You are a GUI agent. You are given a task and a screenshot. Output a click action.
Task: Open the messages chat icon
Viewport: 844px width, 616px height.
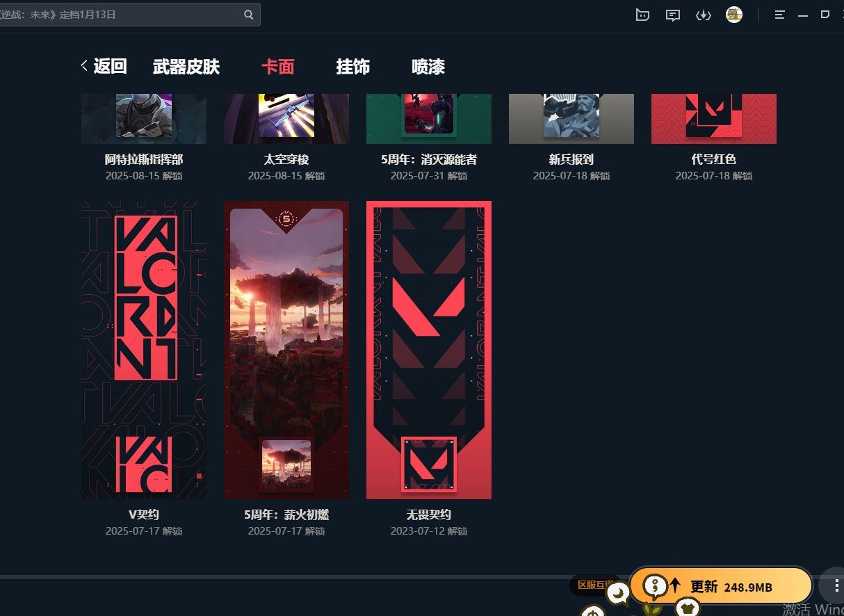[672, 15]
